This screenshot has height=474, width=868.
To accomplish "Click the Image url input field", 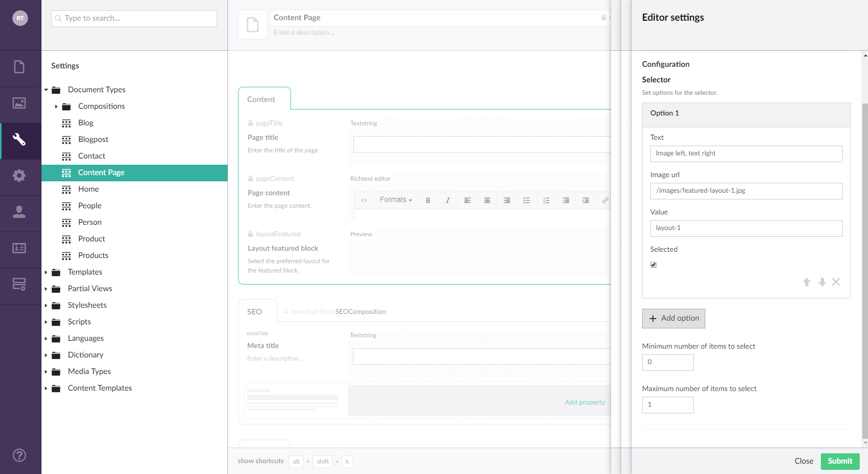I will click(x=746, y=191).
